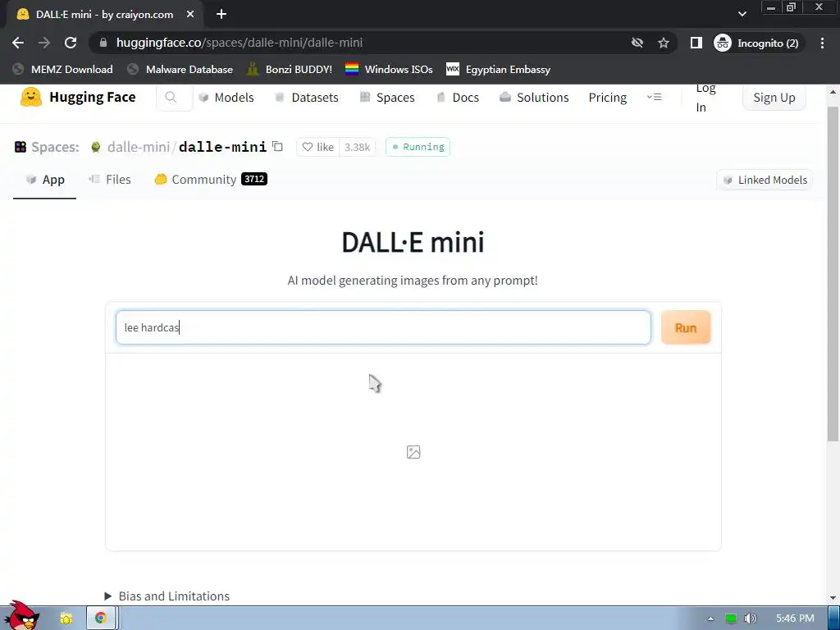Open the tab search chevron
This screenshot has width=840, height=630.
742,15
